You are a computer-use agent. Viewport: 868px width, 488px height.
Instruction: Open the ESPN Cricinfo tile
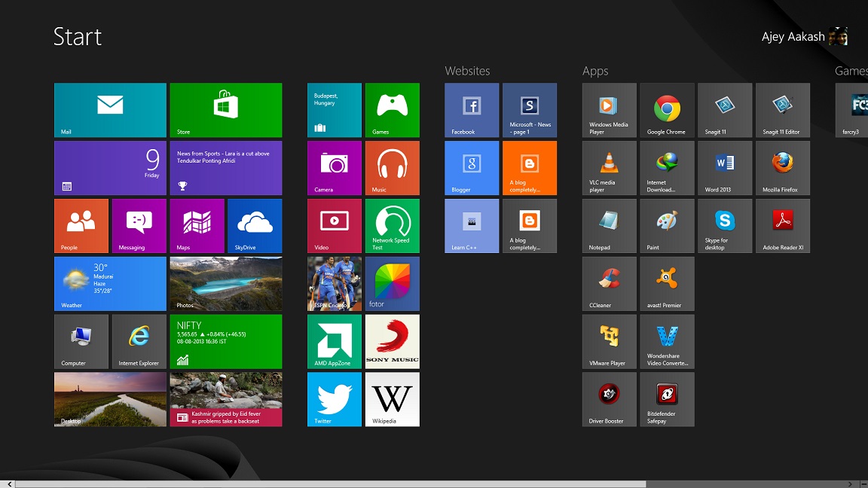point(335,283)
